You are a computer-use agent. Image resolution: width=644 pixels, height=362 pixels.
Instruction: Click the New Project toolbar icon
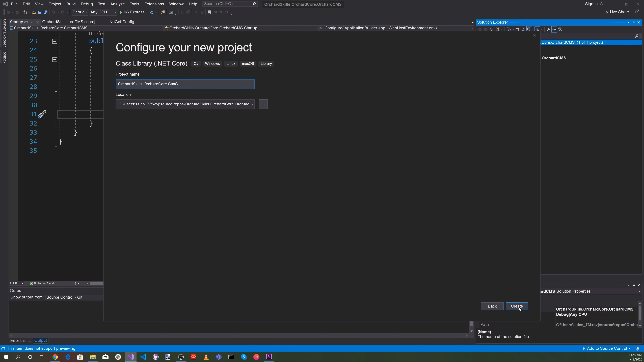(25, 12)
